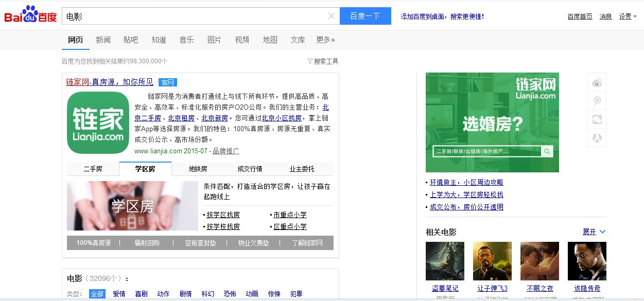Filter movies by 爱情 genre

119,294
